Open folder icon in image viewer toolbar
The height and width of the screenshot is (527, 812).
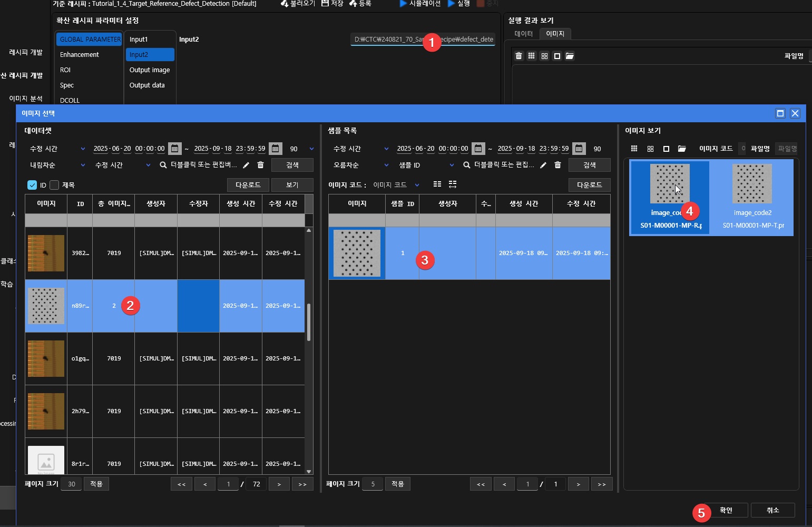[x=682, y=149]
